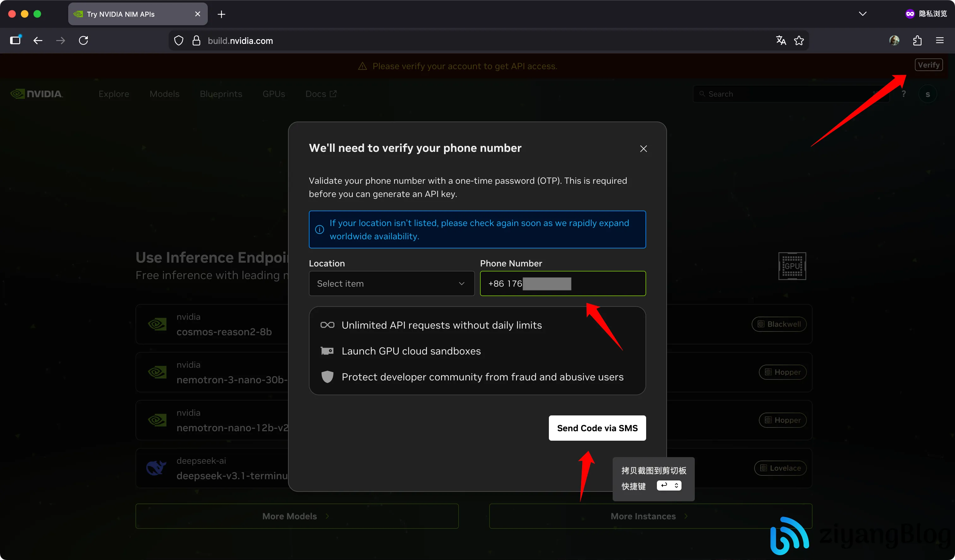The image size is (955, 560).
Task: Click the site lock security icon
Action: pos(196,40)
